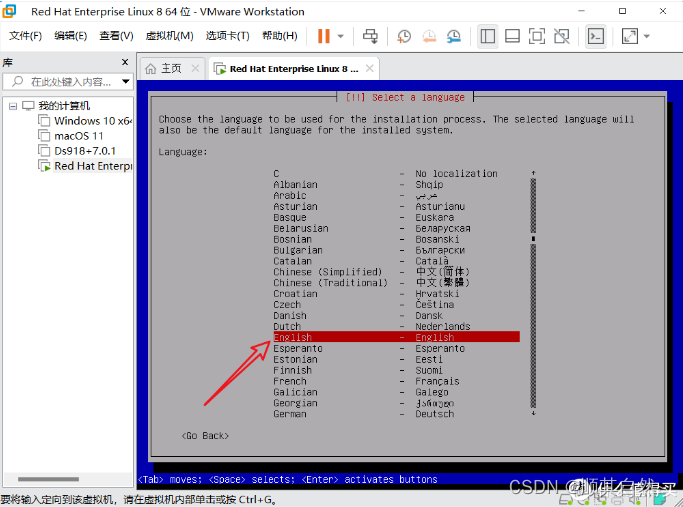
Task: Click the stretch guest display icon
Action: click(x=630, y=36)
